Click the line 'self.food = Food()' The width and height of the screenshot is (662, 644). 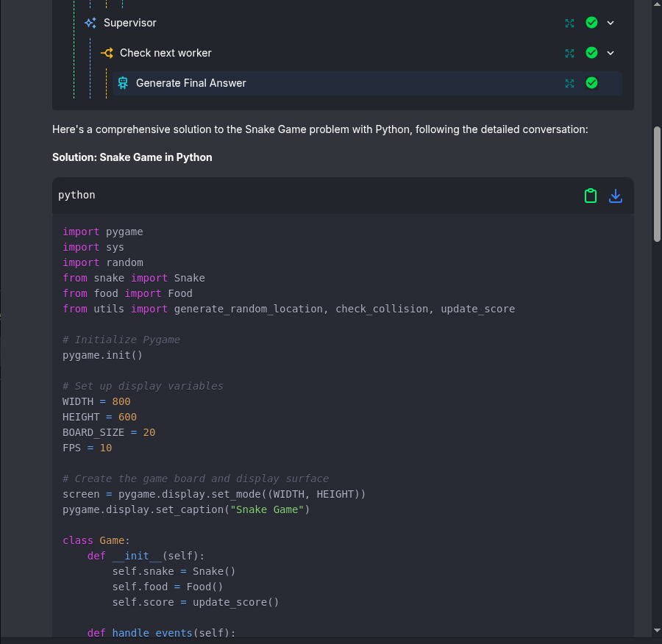point(168,587)
